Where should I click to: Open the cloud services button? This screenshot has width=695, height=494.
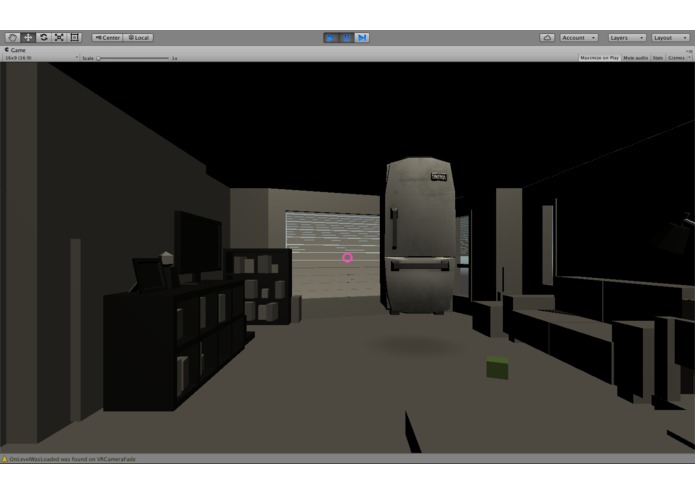click(547, 38)
